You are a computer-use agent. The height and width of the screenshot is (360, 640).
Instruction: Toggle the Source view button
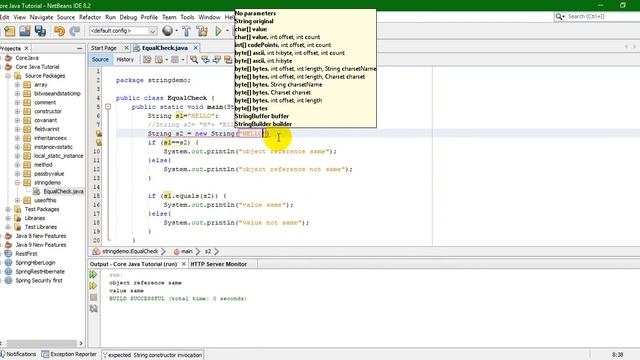point(100,60)
